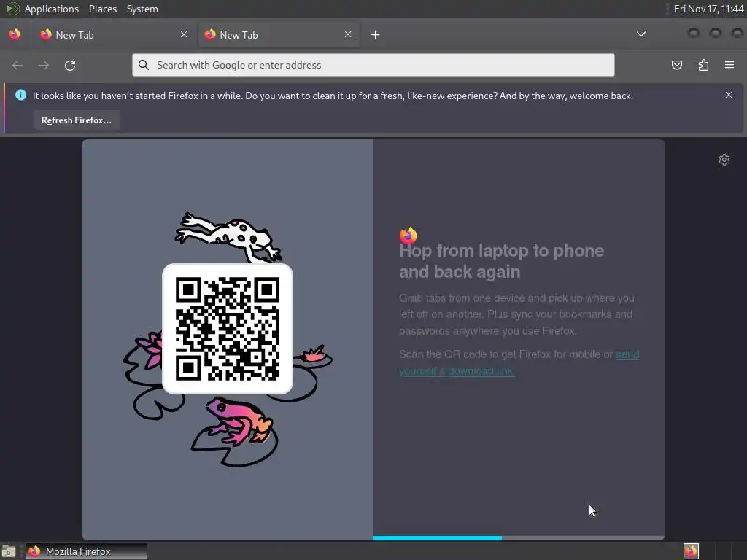The image size is (747, 560).
Task: Switch to the first New Tab
Action: [115, 35]
